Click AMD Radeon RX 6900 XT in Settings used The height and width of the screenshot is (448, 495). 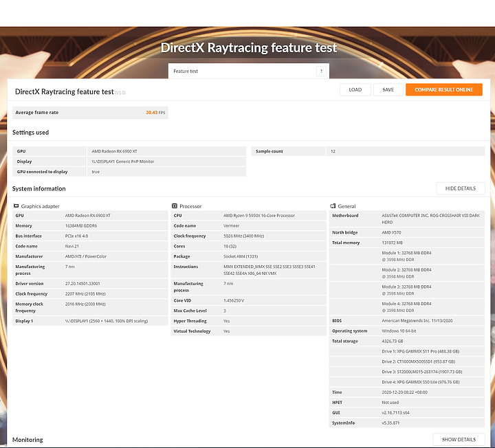click(114, 151)
